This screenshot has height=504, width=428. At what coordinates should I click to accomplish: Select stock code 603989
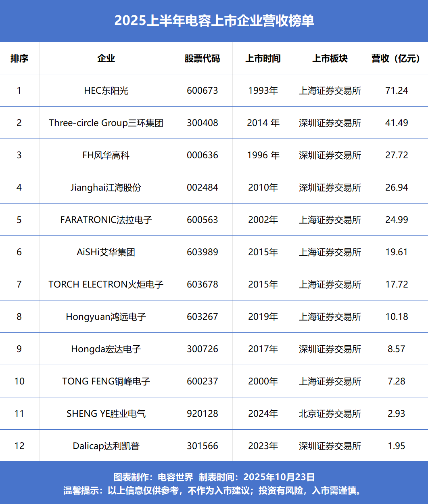click(203, 252)
